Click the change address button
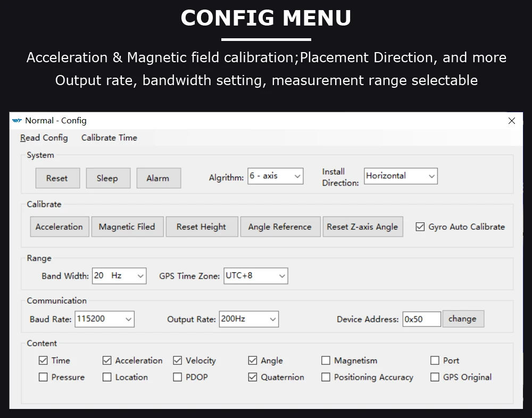 tap(462, 319)
